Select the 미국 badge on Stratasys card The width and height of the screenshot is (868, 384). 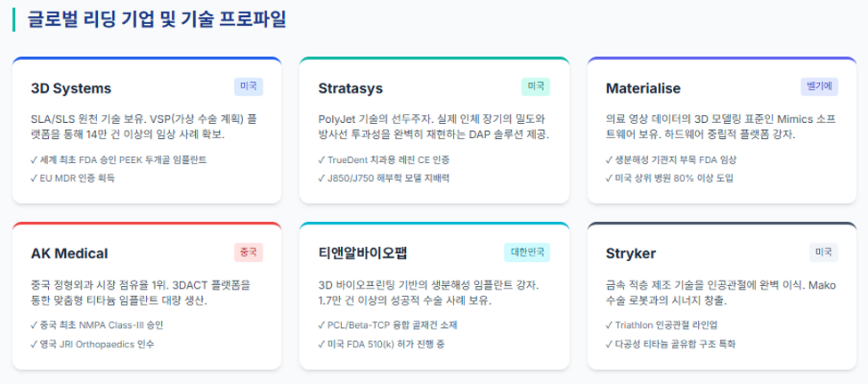click(x=535, y=87)
